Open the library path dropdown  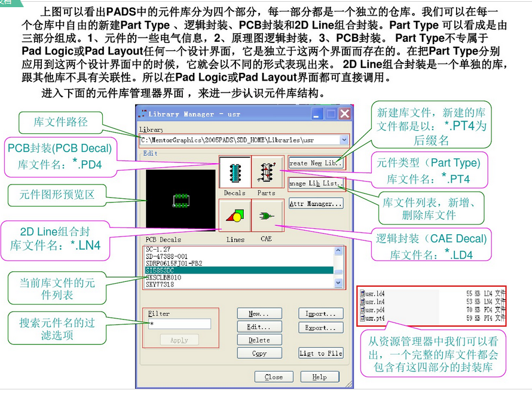346,140
